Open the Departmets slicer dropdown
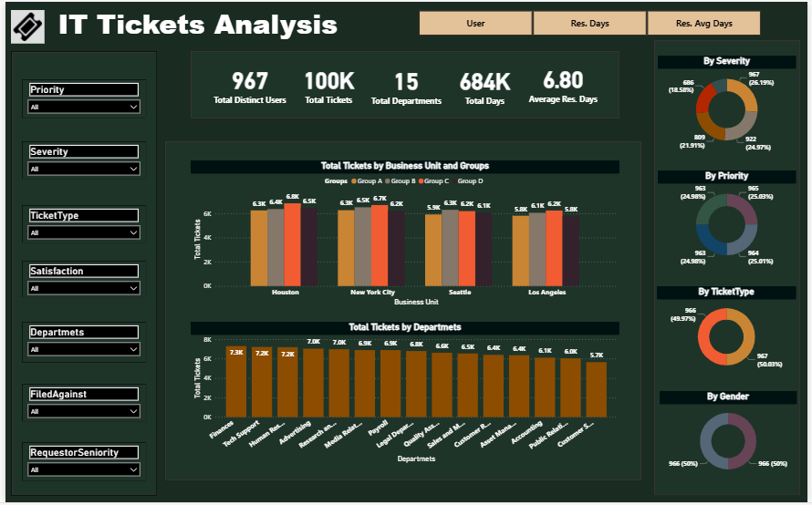 [83, 350]
